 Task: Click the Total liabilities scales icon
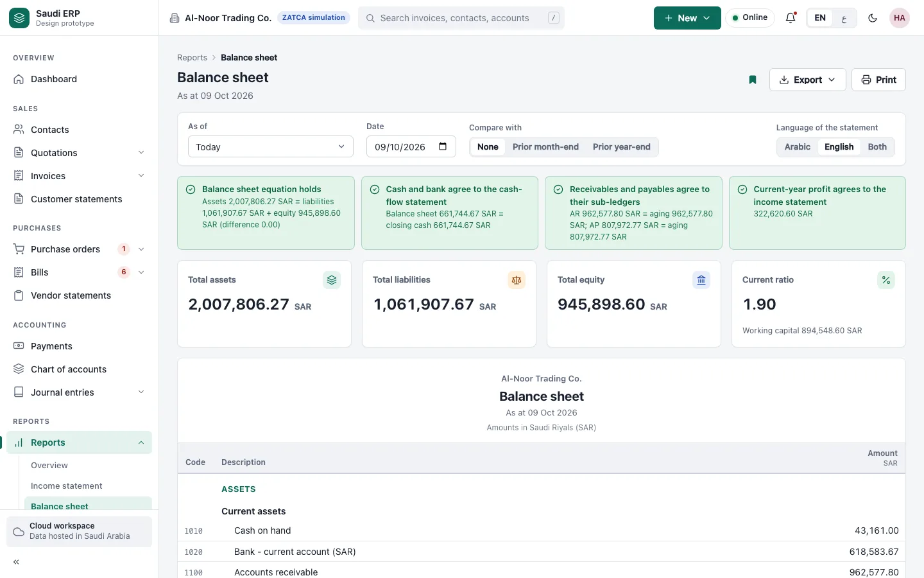point(517,280)
